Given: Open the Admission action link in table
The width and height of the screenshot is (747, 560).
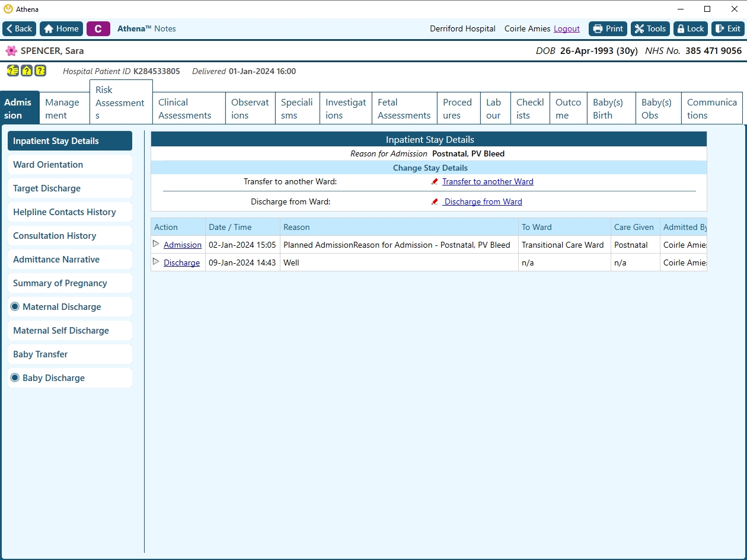Looking at the screenshot, I should (183, 245).
